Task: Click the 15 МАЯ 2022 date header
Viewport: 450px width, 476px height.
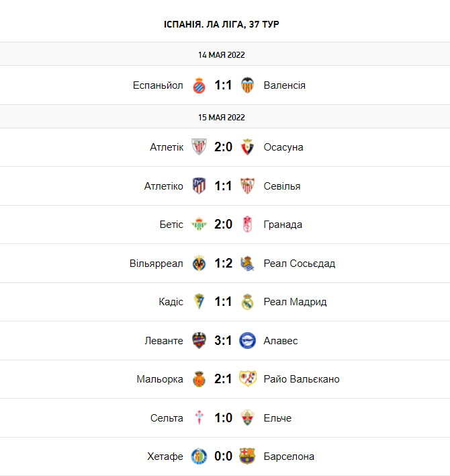Action: [222, 117]
